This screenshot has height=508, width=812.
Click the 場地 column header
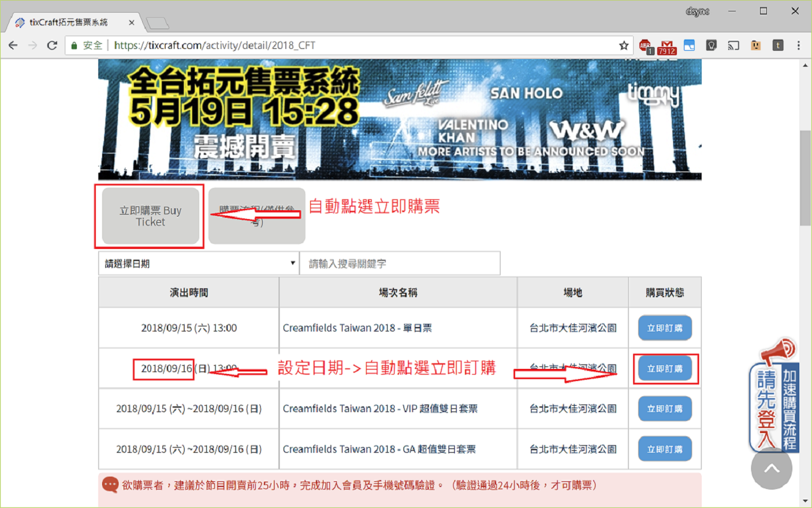(573, 292)
